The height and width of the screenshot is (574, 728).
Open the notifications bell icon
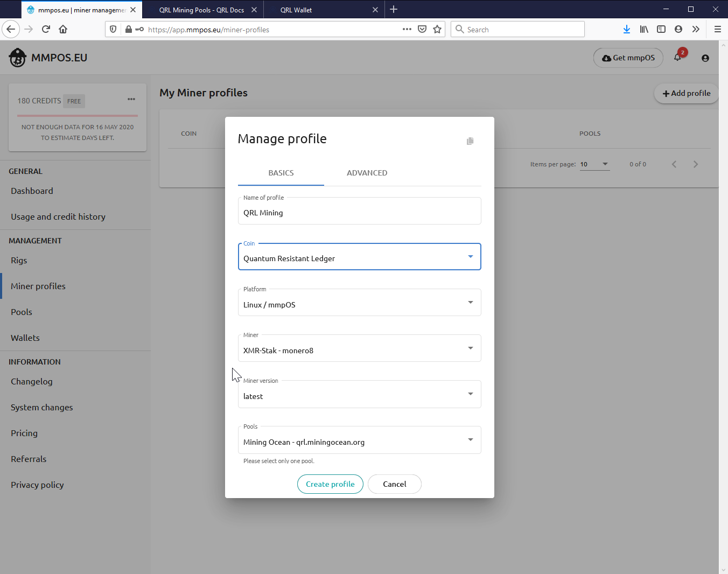pyautogui.click(x=677, y=58)
